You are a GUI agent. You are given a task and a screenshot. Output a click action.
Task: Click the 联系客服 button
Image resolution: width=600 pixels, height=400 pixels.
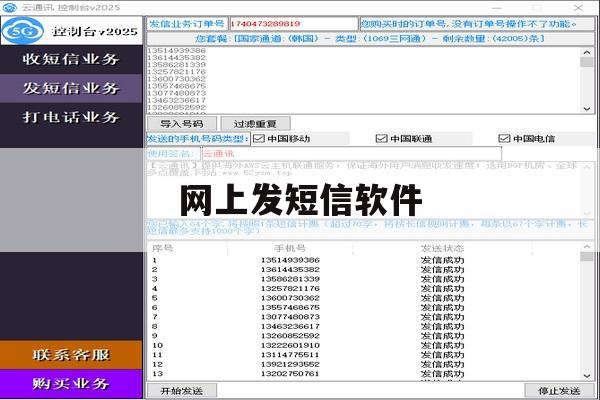point(71,355)
